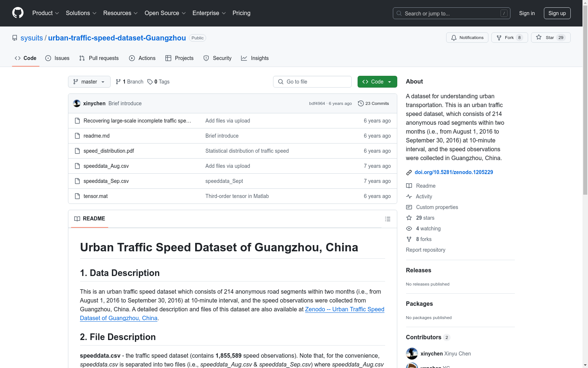
Task: Click file icon next to readme.md
Action: (77, 136)
